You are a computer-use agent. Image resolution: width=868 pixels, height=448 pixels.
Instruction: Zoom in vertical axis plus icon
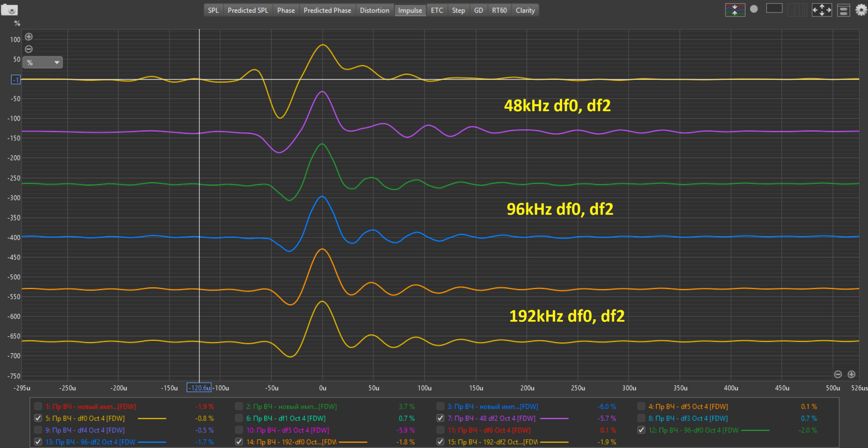(x=29, y=37)
